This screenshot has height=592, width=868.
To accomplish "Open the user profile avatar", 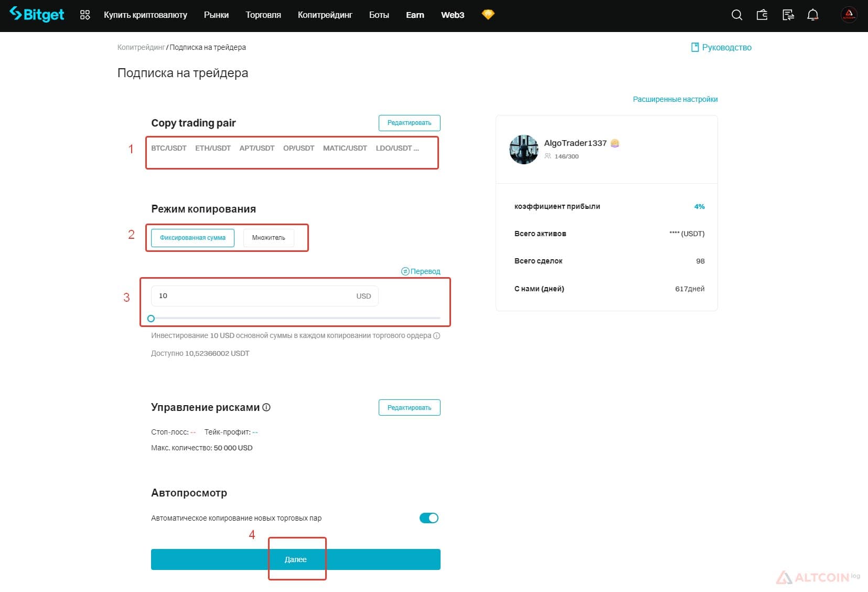I will coord(849,15).
